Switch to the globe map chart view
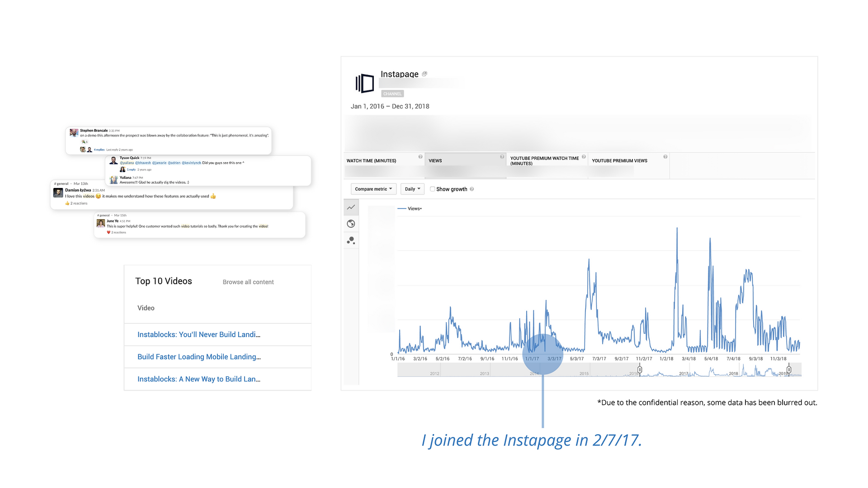The image size is (868, 488). coord(351,224)
